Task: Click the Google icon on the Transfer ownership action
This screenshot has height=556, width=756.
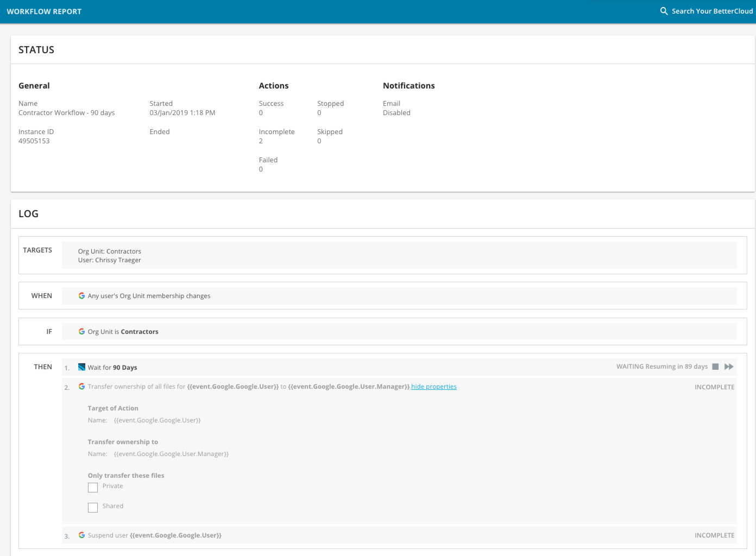Action: [x=82, y=387]
